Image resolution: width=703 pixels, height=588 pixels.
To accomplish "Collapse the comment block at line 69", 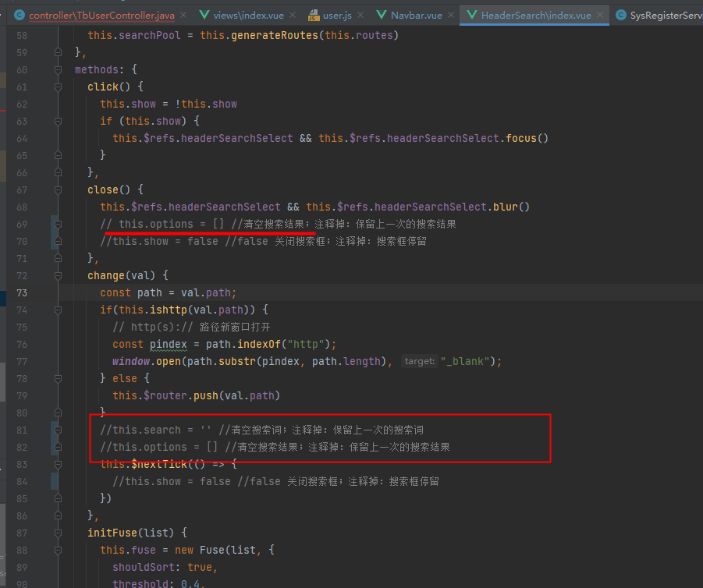I will point(58,224).
